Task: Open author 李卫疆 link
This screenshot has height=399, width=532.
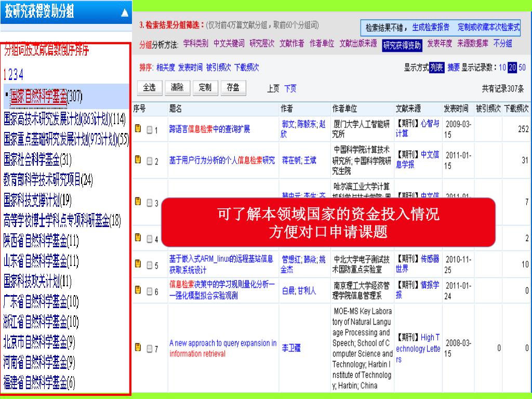Action: 291,348
